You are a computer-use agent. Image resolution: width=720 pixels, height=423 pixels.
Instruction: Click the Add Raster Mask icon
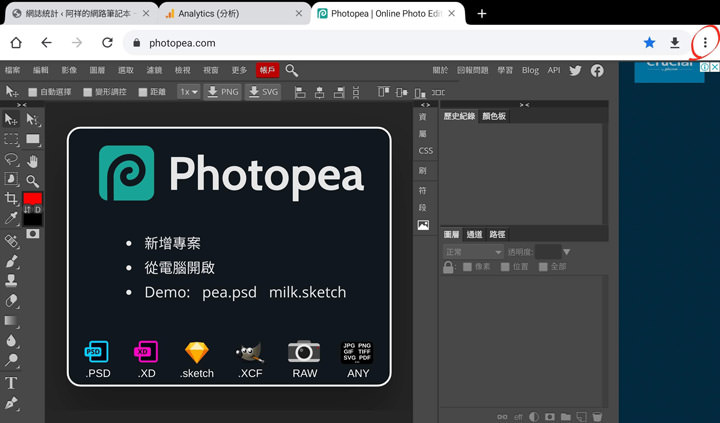[550, 417]
